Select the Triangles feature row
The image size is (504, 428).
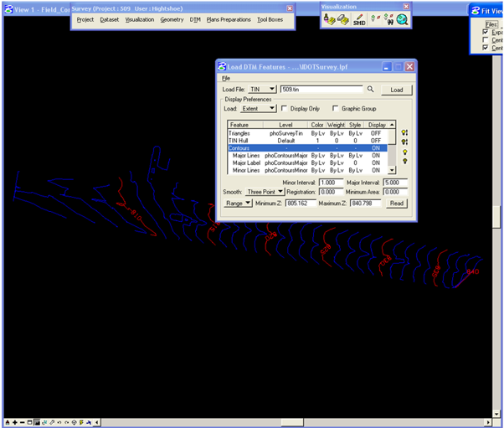tap(308, 133)
